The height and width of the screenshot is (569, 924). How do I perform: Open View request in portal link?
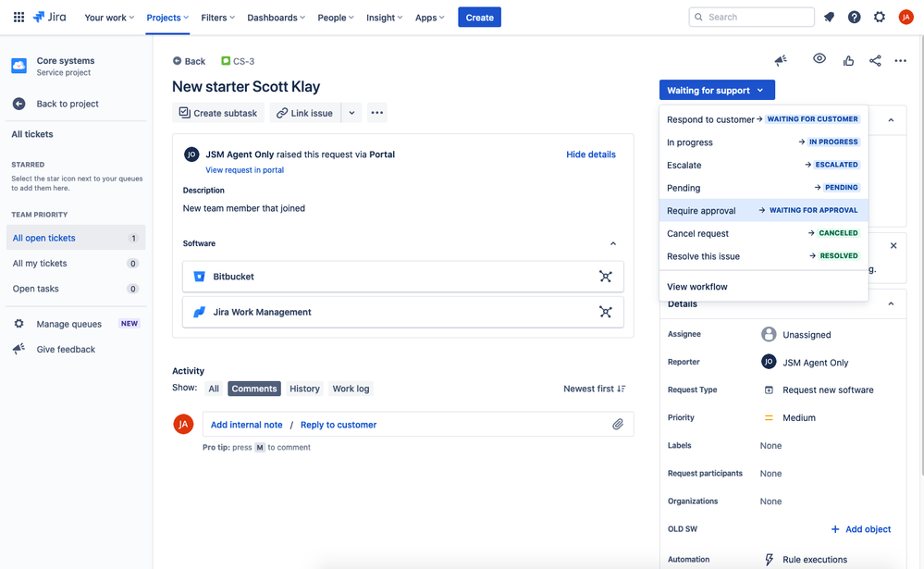244,170
